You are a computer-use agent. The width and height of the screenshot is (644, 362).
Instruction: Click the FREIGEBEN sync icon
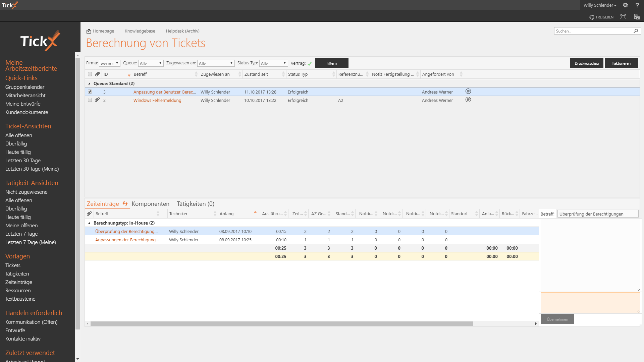[592, 17]
